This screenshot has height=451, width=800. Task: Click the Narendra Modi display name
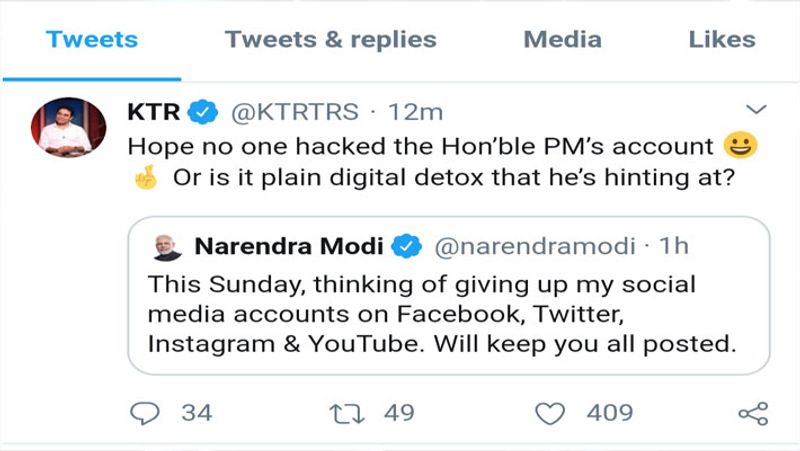(290, 246)
